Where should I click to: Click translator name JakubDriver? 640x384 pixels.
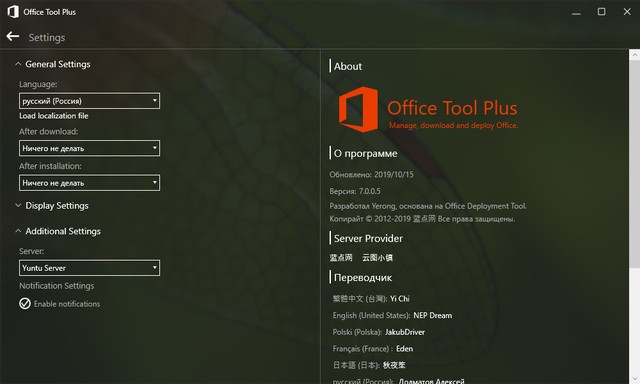tap(405, 332)
